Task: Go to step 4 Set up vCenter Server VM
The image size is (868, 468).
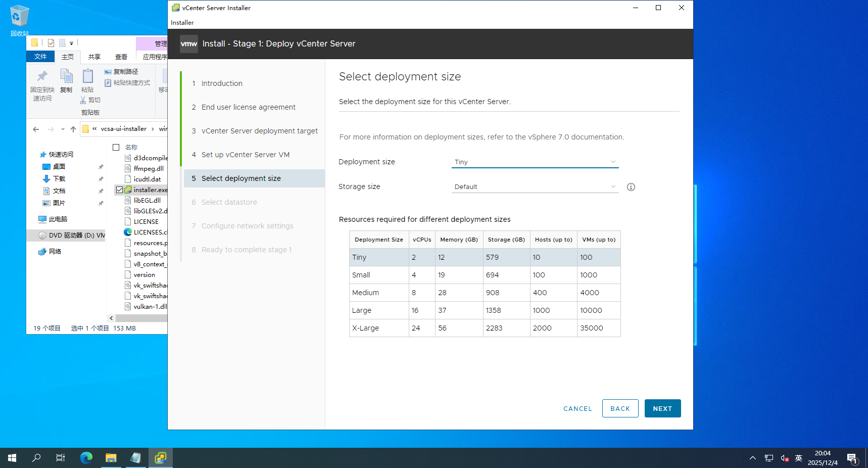Action: coord(246,155)
